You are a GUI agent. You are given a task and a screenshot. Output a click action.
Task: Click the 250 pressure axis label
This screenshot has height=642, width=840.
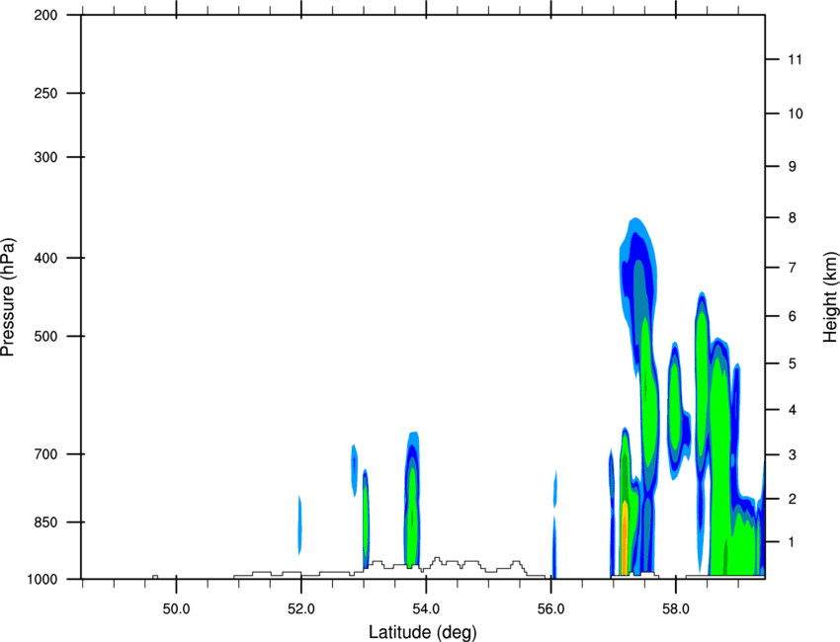(45, 93)
